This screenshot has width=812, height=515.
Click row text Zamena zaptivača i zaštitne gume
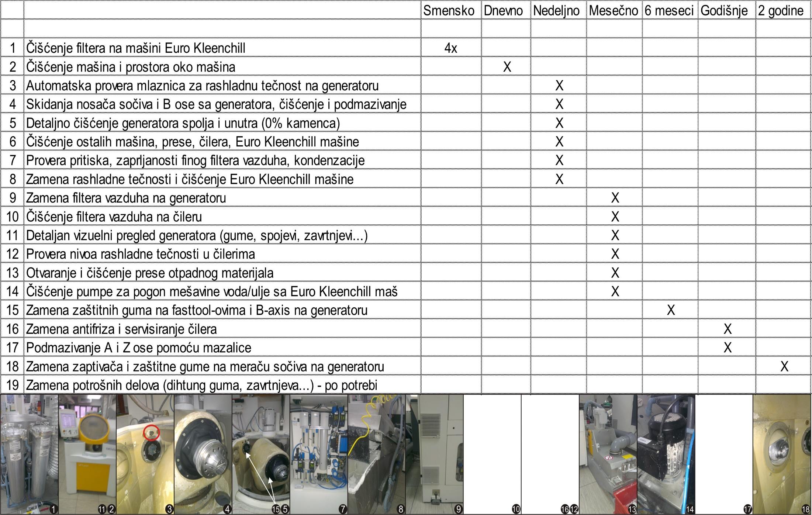[205, 367]
